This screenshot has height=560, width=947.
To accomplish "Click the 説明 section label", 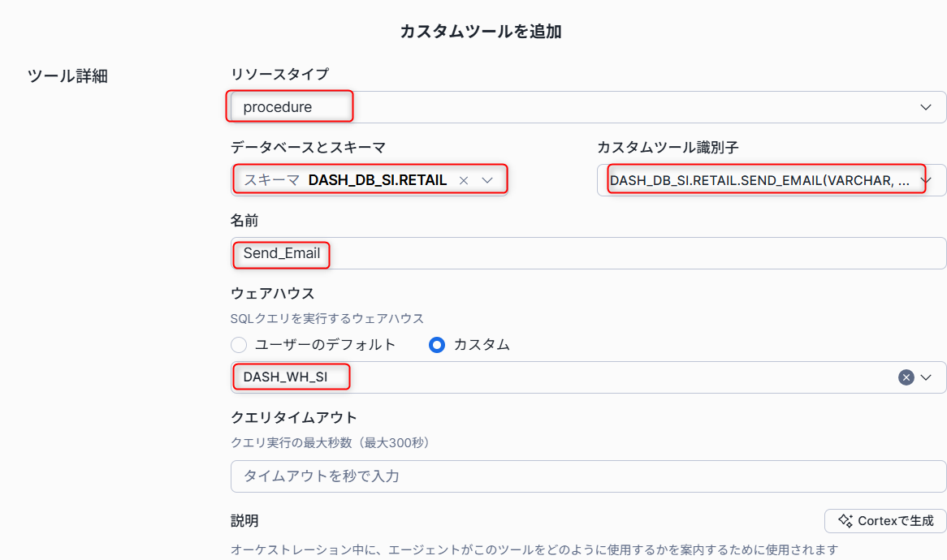I will (244, 521).
